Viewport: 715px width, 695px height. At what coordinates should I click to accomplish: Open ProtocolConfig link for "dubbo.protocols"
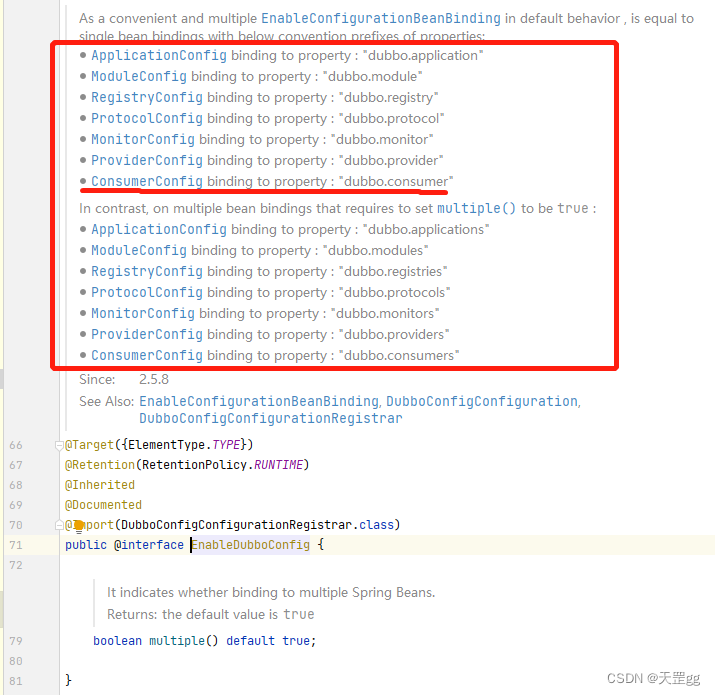coord(147,292)
